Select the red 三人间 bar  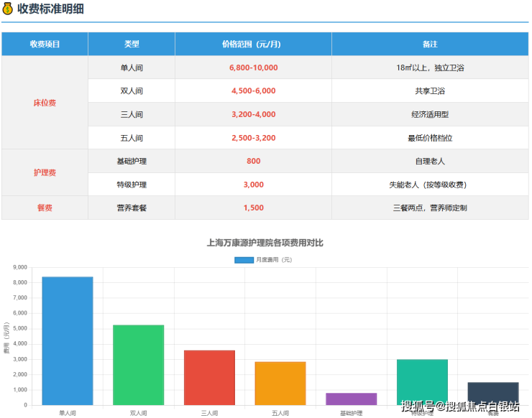coord(209,377)
